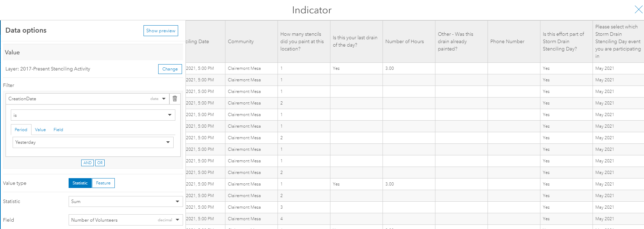Switch to the Field tab
644x229 pixels.
(58, 130)
